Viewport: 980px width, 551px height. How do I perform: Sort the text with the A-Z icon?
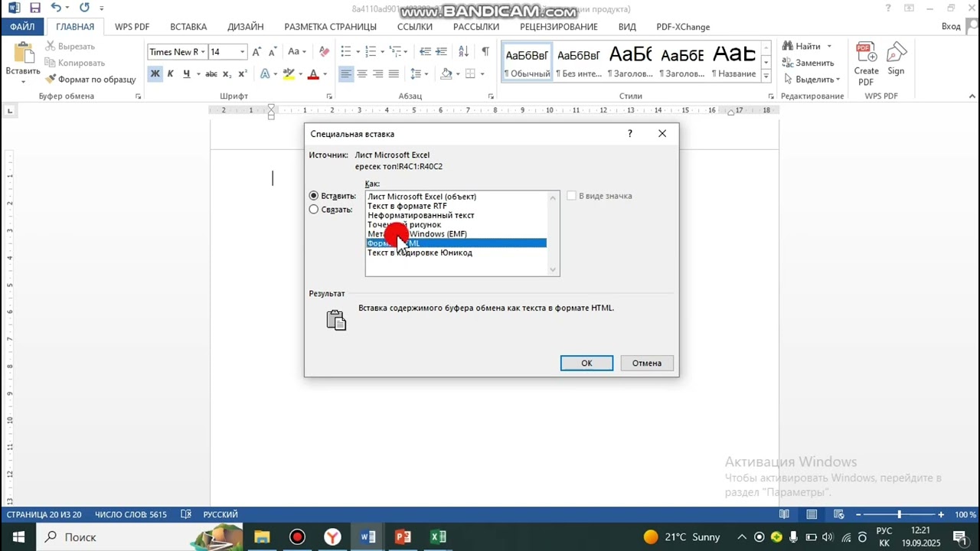click(464, 51)
